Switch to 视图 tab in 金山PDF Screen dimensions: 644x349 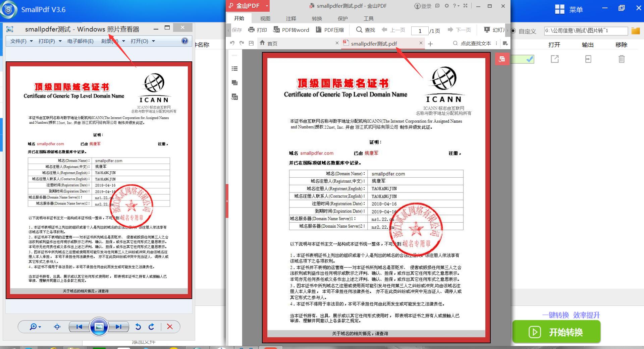pyautogui.click(x=265, y=18)
